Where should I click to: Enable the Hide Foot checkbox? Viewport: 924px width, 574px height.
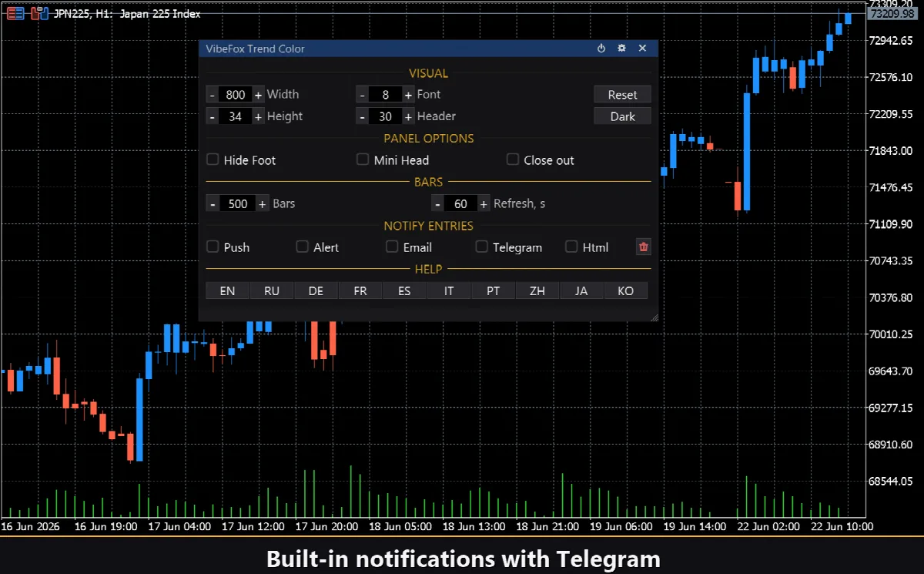[x=213, y=159]
